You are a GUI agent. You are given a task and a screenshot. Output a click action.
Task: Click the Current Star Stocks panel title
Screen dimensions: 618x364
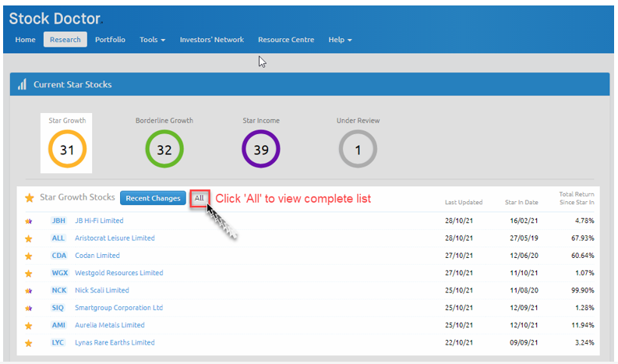coord(72,84)
